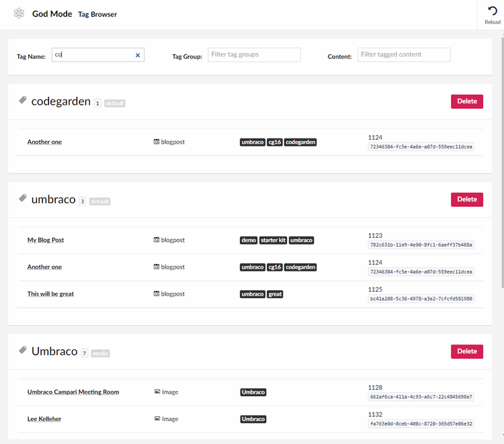Open the 'Umbraco Campari Meeting Room' link
Screen dimensions: 504x444
tap(73, 392)
